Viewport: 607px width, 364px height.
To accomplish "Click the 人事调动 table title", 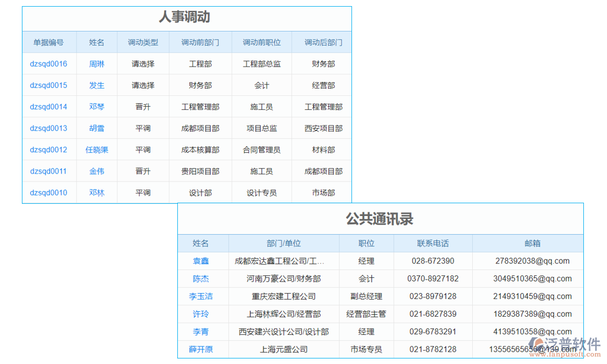I will point(187,18).
